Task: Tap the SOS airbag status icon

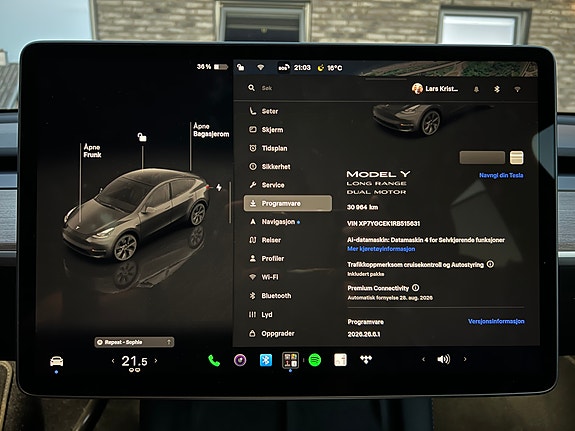Action: click(x=283, y=67)
